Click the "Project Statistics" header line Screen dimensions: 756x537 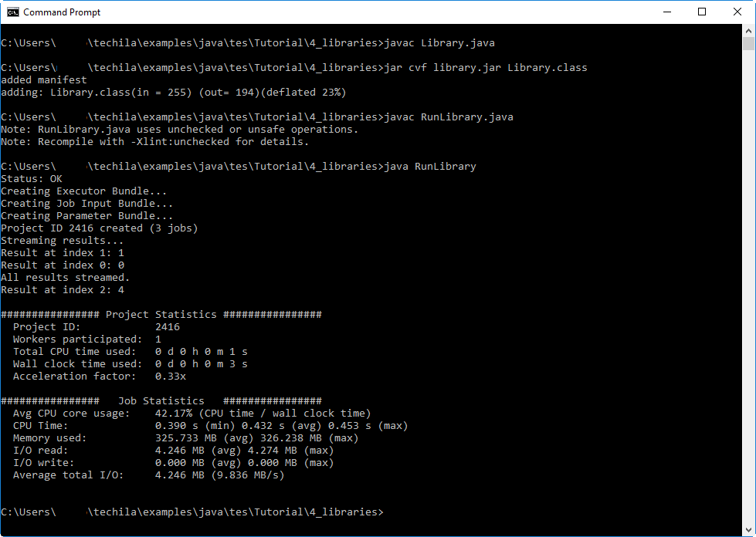click(x=161, y=315)
